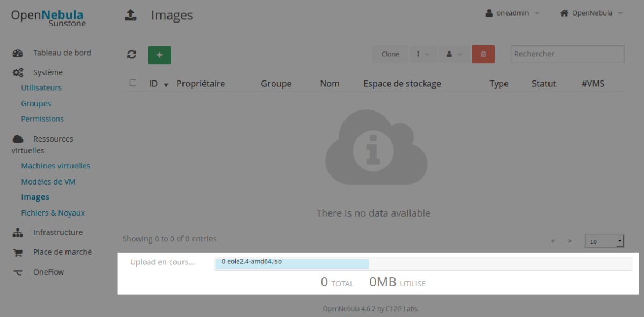The width and height of the screenshot is (644, 317).
Task: Click the Clone button
Action: (x=390, y=54)
